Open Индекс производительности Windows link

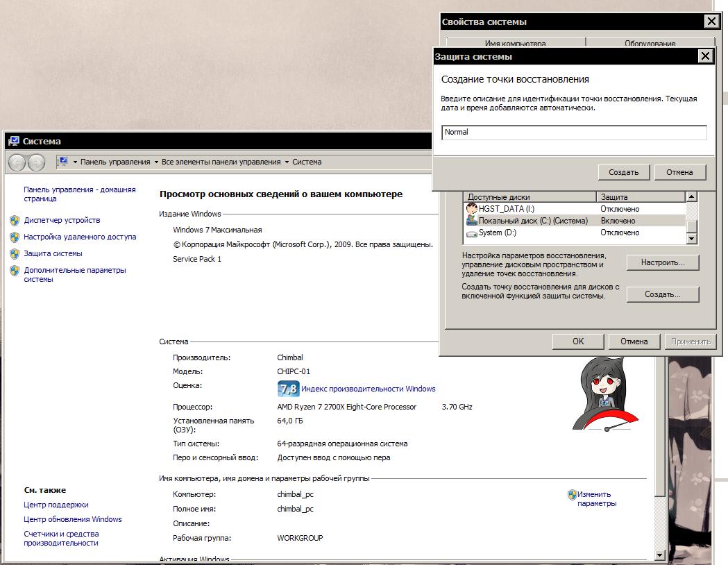coord(369,389)
